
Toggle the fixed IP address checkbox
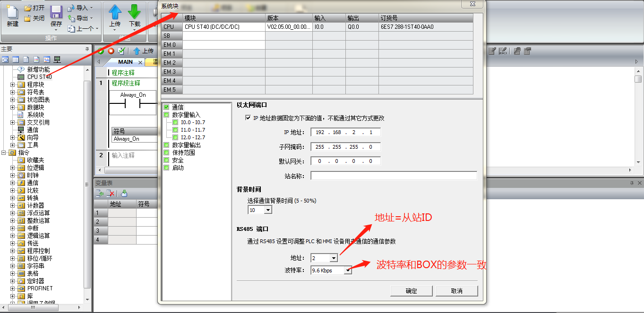click(248, 118)
